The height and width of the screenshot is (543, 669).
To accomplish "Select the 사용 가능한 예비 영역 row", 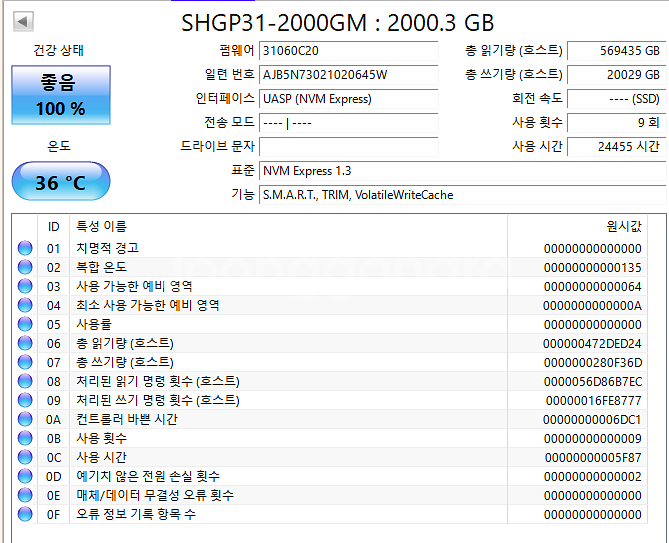I will tap(330, 286).
